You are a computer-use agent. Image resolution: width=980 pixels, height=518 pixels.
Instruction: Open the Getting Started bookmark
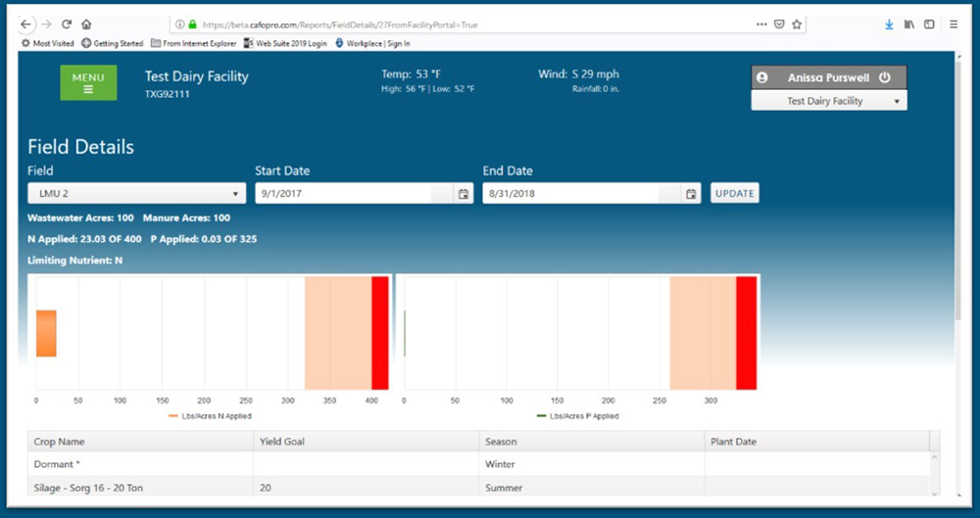coord(113,43)
